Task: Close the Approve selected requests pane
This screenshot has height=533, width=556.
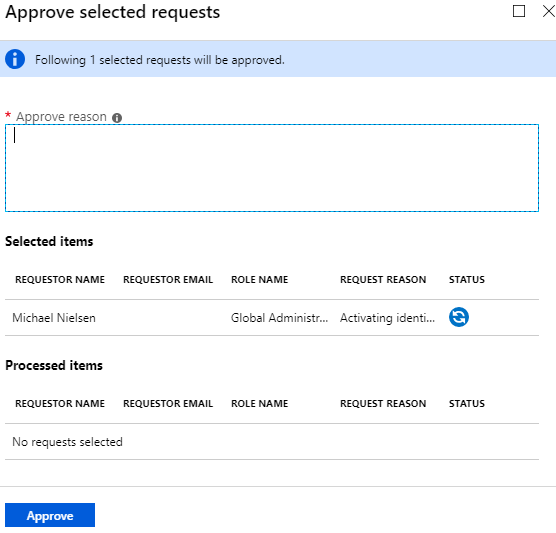Action: click(x=549, y=11)
